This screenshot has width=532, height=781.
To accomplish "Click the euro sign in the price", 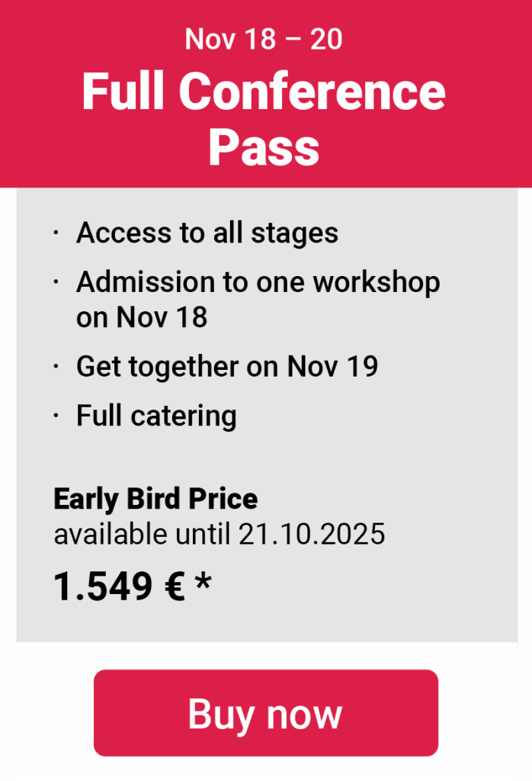I will pyautogui.click(x=175, y=587).
